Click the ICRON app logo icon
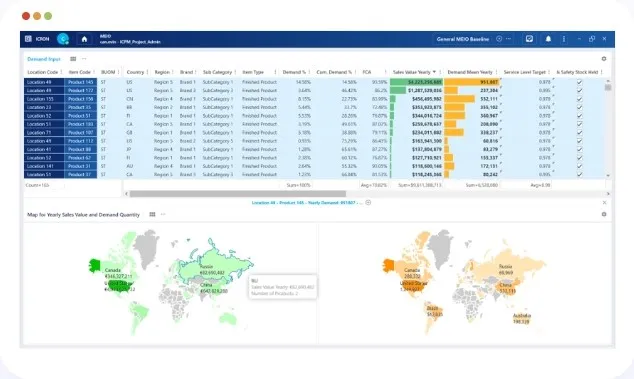The height and width of the screenshot is (379, 634). pos(28,39)
